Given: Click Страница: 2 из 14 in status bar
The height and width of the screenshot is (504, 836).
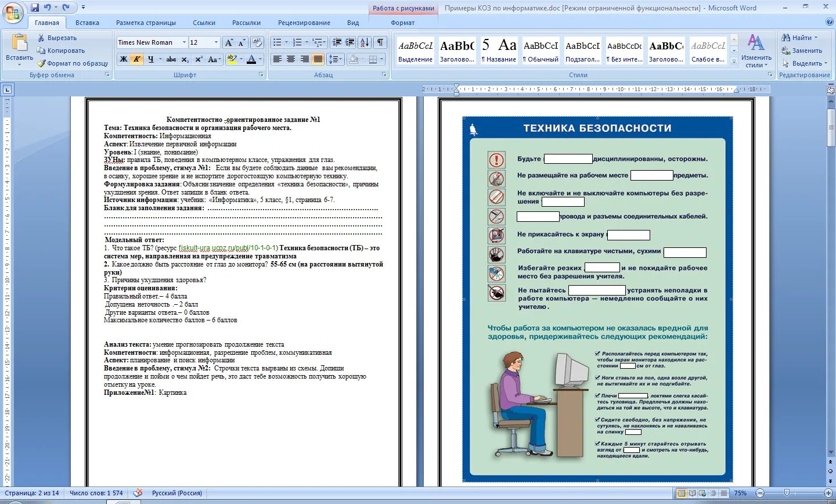Looking at the screenshot, I should pyautogui.click(x=32, y=493).
